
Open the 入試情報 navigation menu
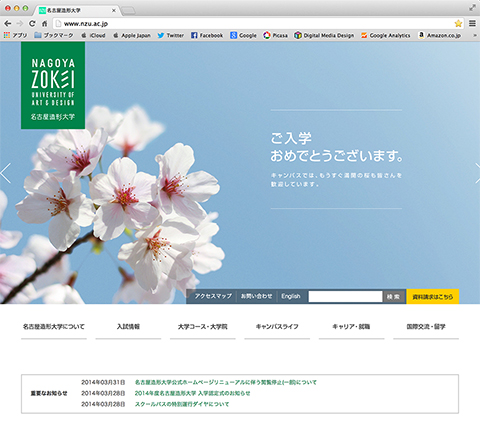click(x=128, y=327)
